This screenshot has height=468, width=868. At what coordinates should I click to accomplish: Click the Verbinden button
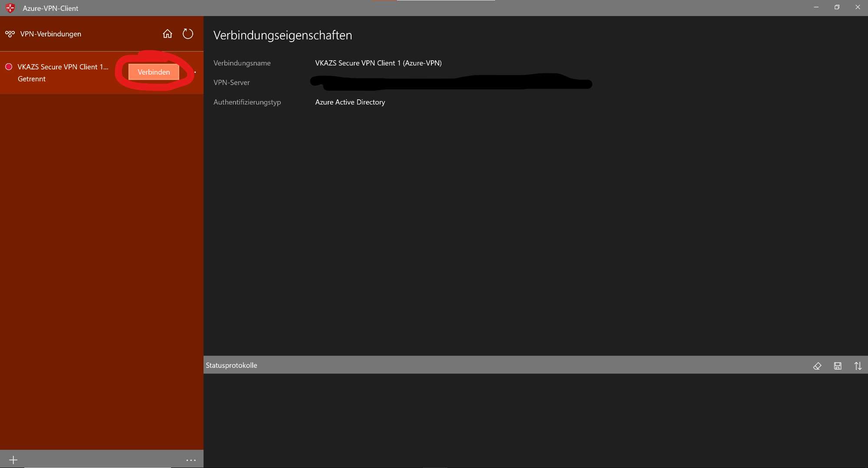pos(154,72)
